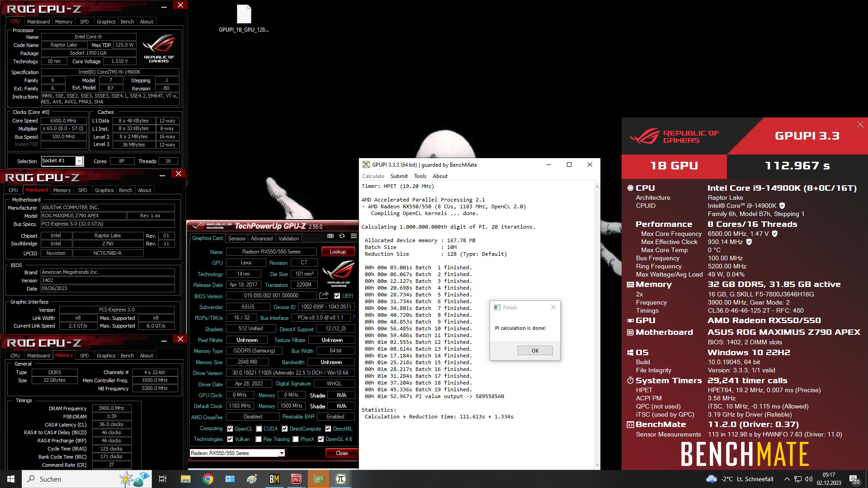Open the notification center icon
The width and height of the screenshot is (868, 488).
click(x=854, y=479)
